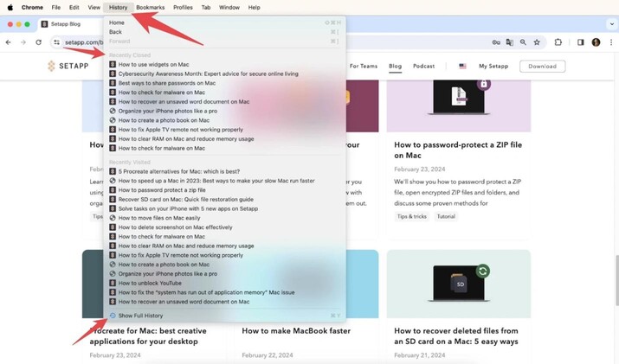This screenshot has height=364, width=619.
Task: Choose Back in the History menu
Action: [x=224, y=32]
